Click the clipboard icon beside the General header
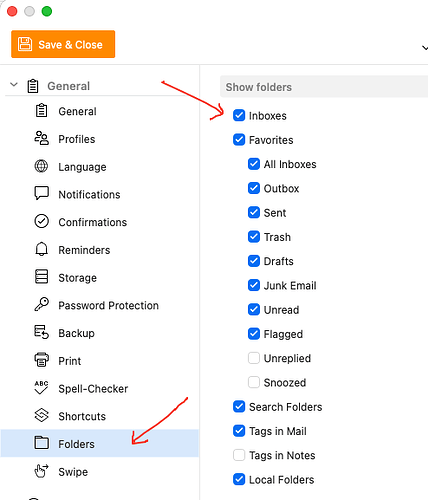Viewport: 428px width, 500px height. [x=33, y=86]
